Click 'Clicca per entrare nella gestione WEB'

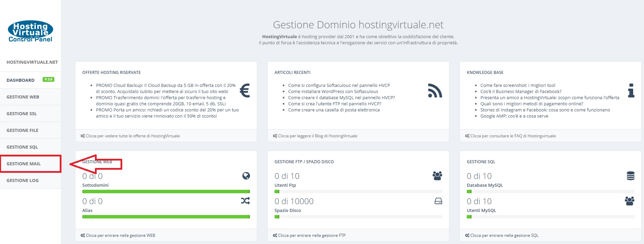(x=121, y=235)
